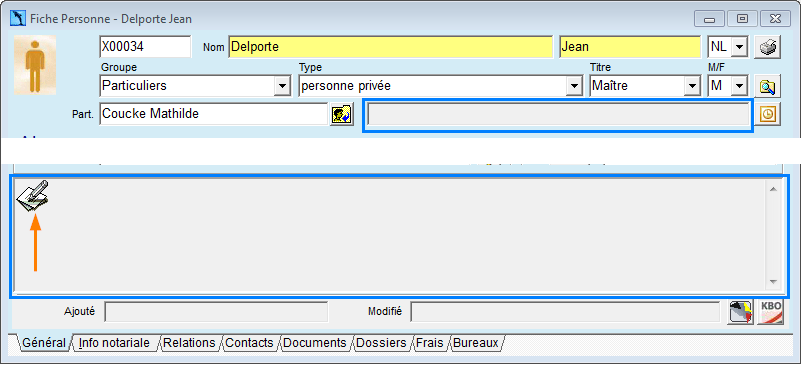801x365 pixels.
Task: Click the Nom field containing Delporte
Action: (x=391, y=47)
